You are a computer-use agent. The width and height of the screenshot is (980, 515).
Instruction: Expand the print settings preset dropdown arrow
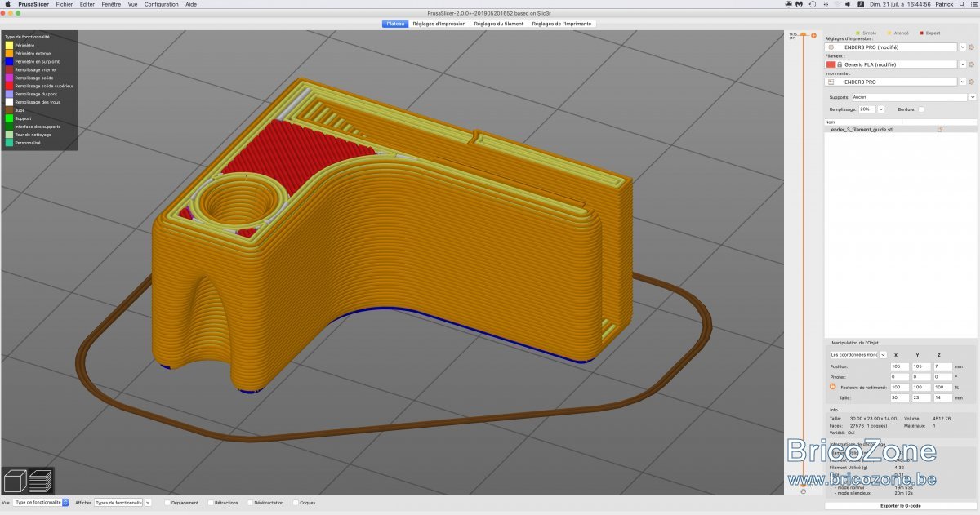pyautogui.click(x=963, y=47)
